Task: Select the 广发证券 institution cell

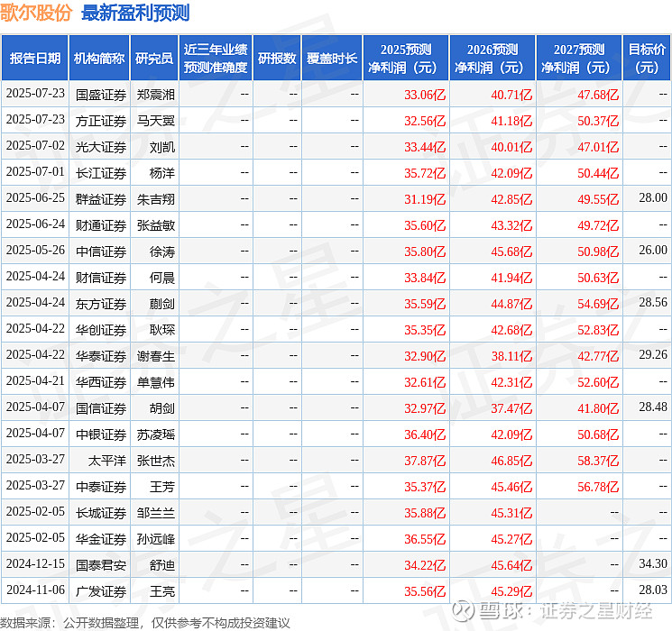Action: 101,591
